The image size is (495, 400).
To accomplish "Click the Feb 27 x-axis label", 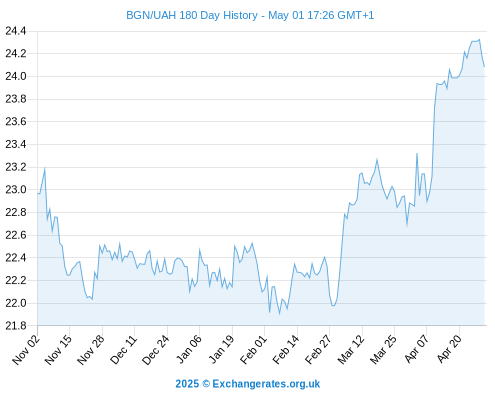I will tap(318, 349).
